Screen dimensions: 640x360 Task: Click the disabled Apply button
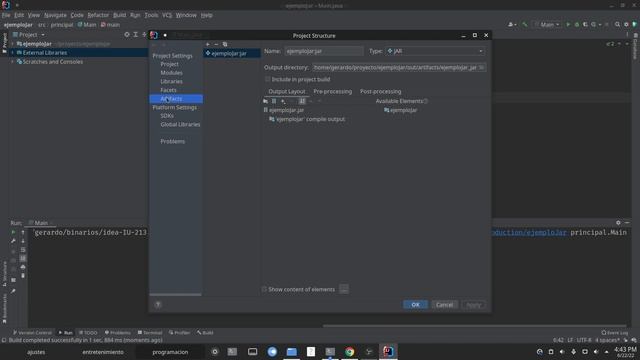click(473, 304)
